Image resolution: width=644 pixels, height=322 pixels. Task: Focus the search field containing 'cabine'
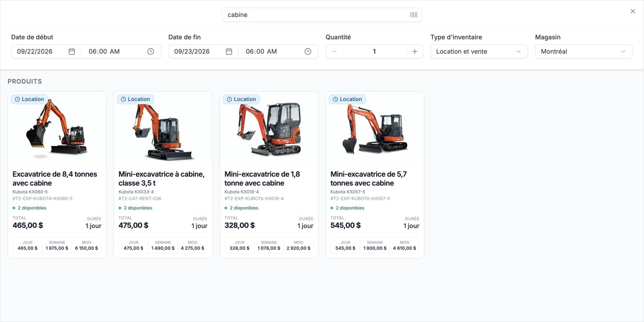(x=322, y=15)
